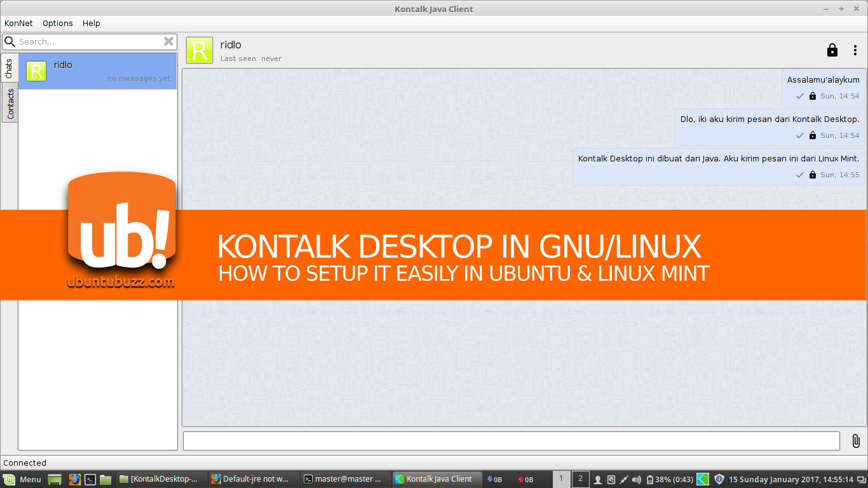Click Kontalk Java Client taskbar button
The height and width of the screenshot is (488, 868).
pyautogui.click(x=436, y=479)
